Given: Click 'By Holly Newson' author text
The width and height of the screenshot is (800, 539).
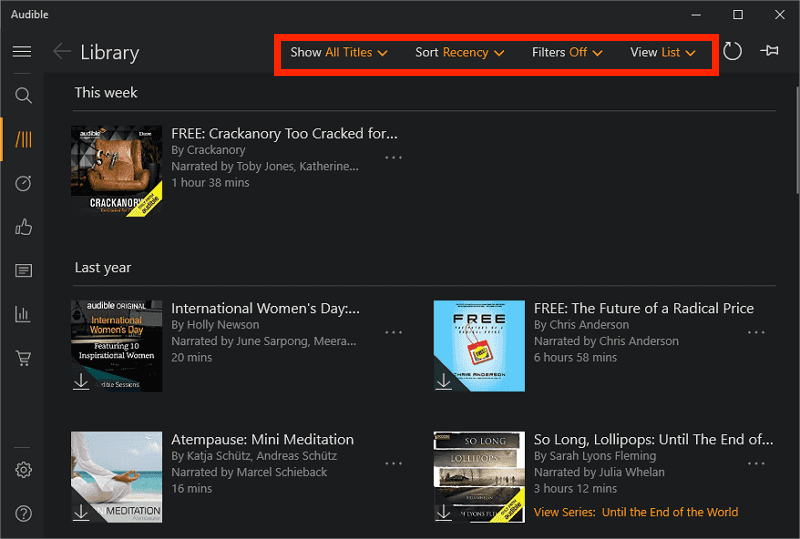Looking at the screenshot, I should (215, 325).
